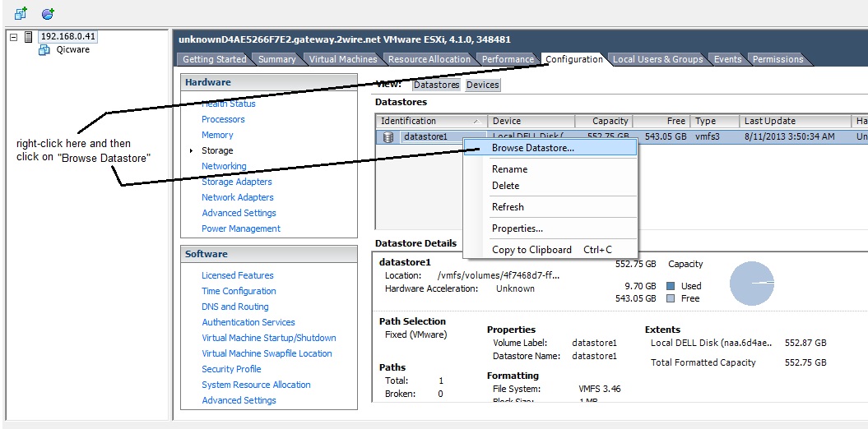Open Networking under Hardware
The width and height of the screenshot is (868, 429).
click(x=224, y=166)
